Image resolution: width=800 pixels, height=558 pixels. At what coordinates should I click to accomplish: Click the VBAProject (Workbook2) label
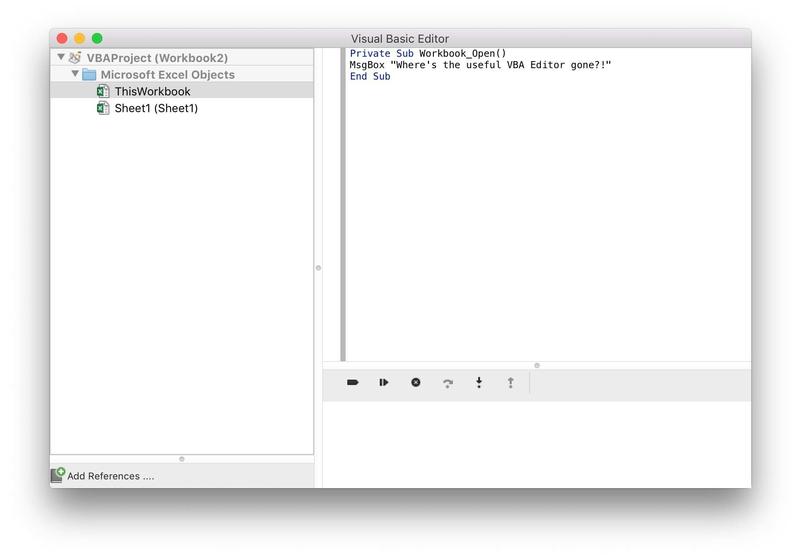157,58
